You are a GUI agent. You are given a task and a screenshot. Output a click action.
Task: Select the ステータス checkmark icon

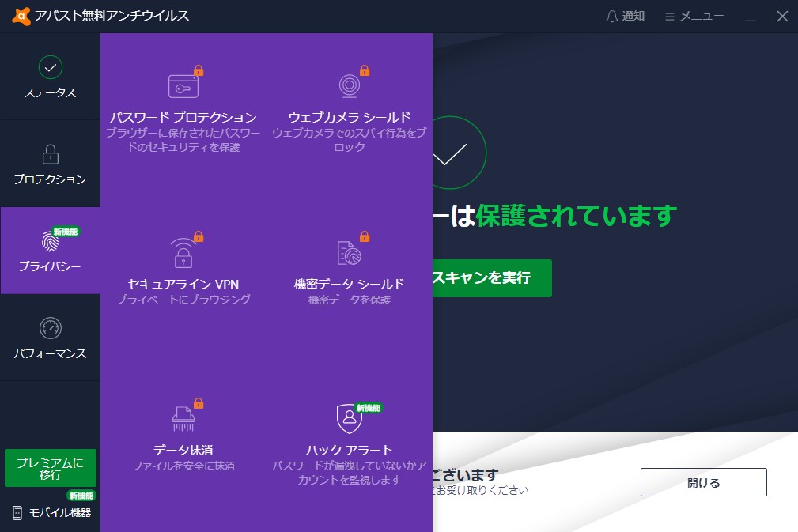tap(50, 67)
